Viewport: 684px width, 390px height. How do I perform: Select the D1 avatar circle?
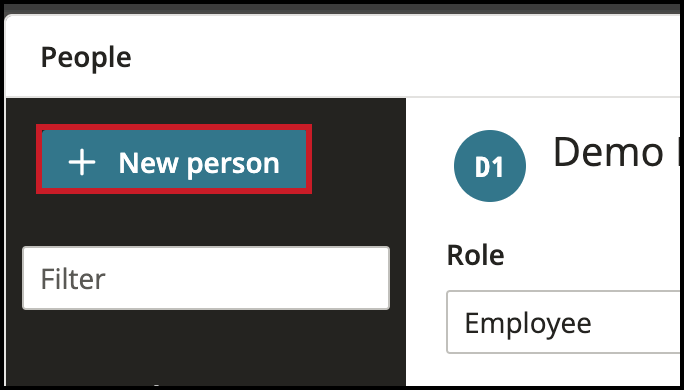[489, 166]
